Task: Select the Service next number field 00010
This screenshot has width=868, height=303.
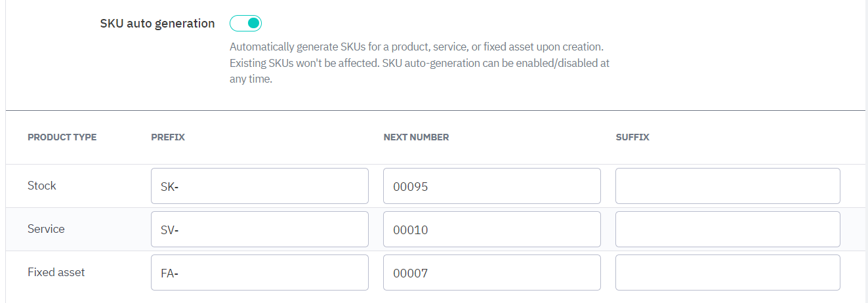Action: [x=491, y=230]
